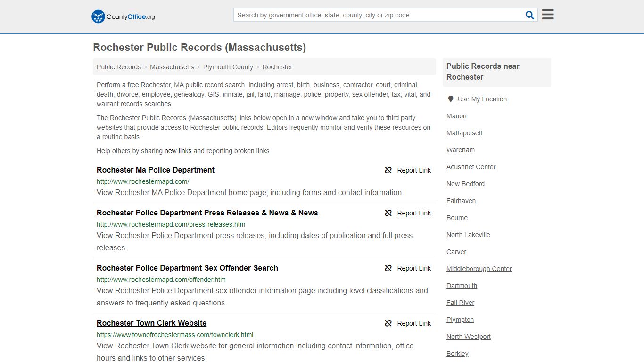Click broken-link icon for Town Clerk Website row

[x=388, y=323]
